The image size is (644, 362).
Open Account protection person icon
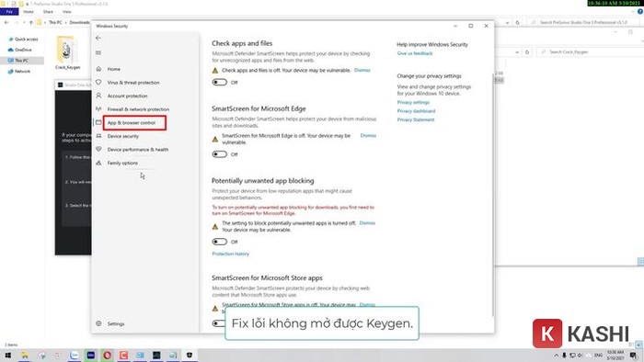coord(98,96)
